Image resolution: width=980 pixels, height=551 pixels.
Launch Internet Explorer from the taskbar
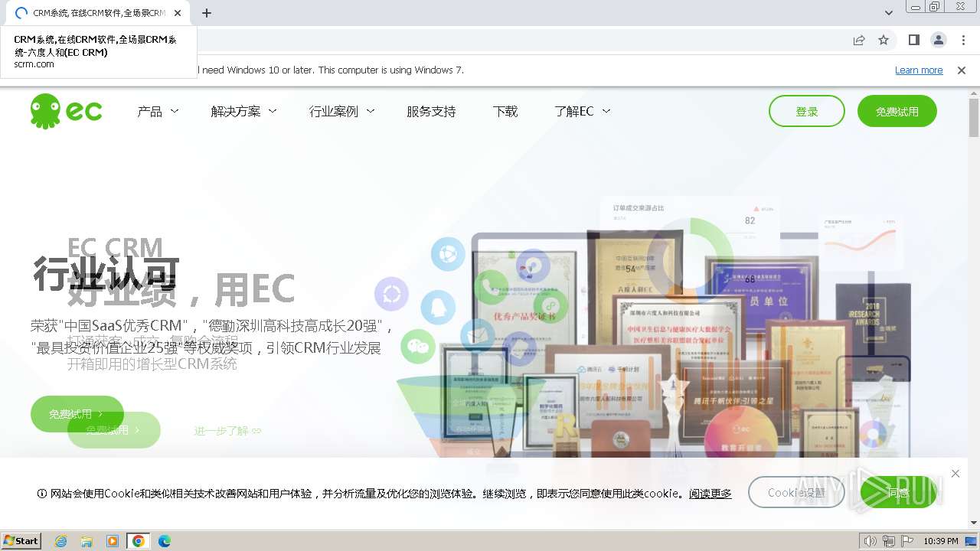[61, 541]
